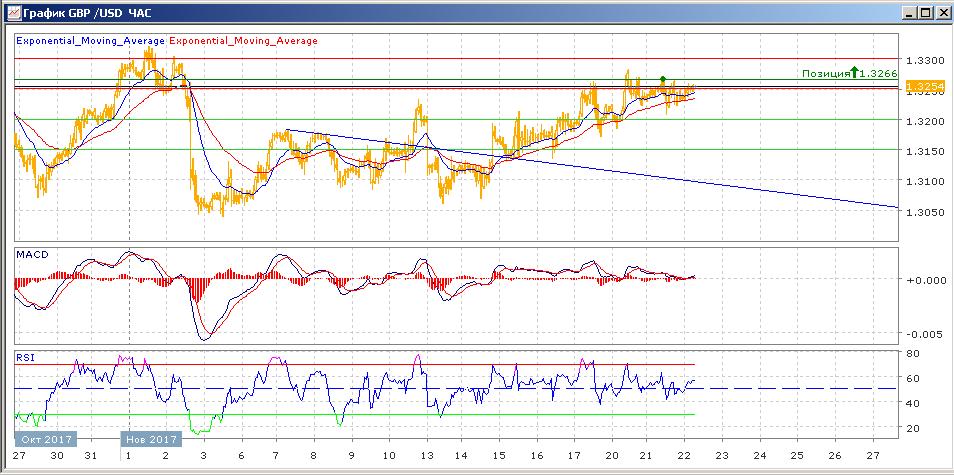Minimize the GBP/USD chart window

(x=908, y=12)
